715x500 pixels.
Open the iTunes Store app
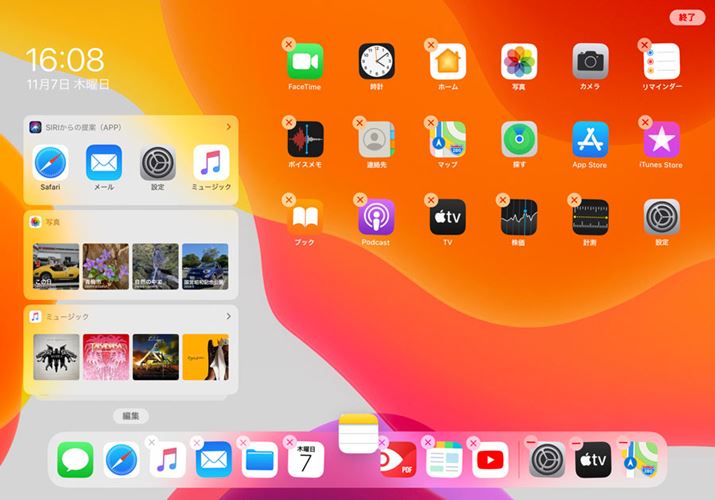point(662,139)
